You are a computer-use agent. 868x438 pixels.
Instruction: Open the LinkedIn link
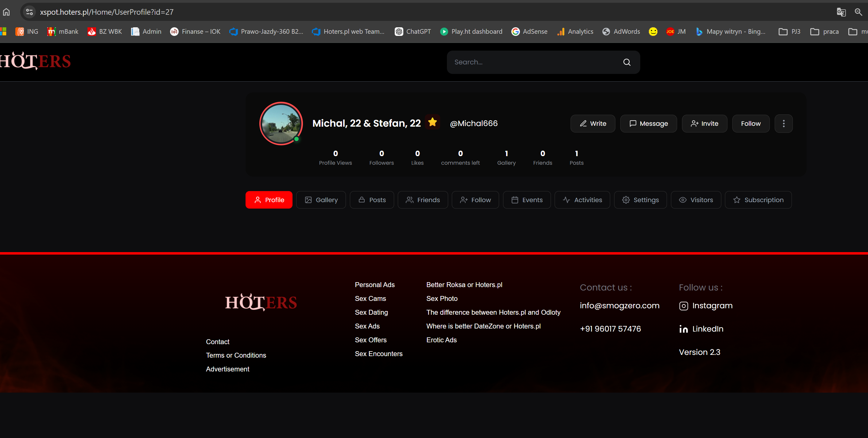pyautogui.click(x=701, y=329)
